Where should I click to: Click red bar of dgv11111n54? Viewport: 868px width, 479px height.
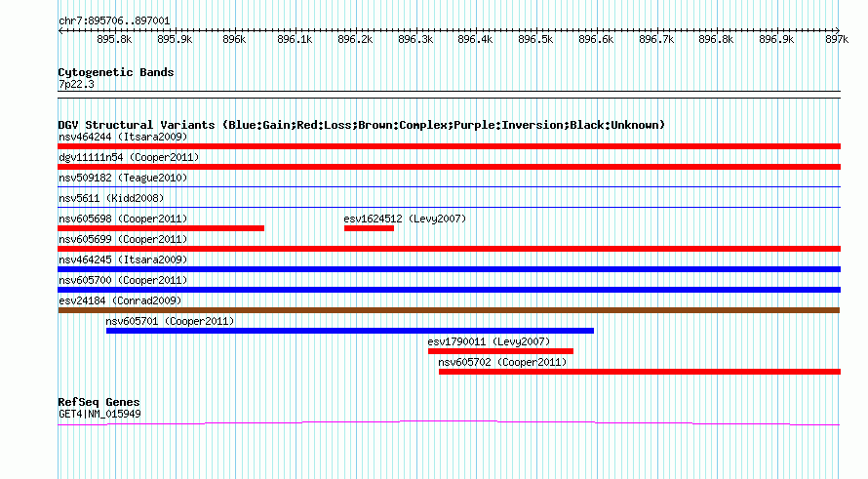pos(449,167)
